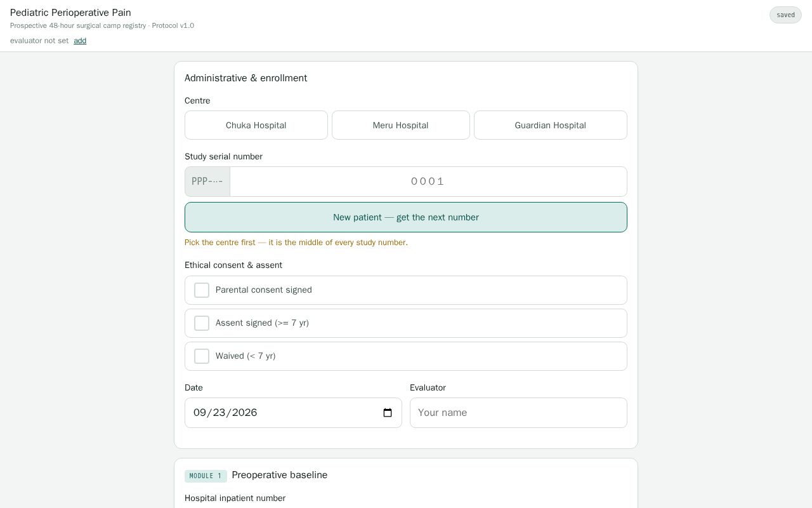Click New patient — get the next number
812x508 pixels.
point(406,217)
